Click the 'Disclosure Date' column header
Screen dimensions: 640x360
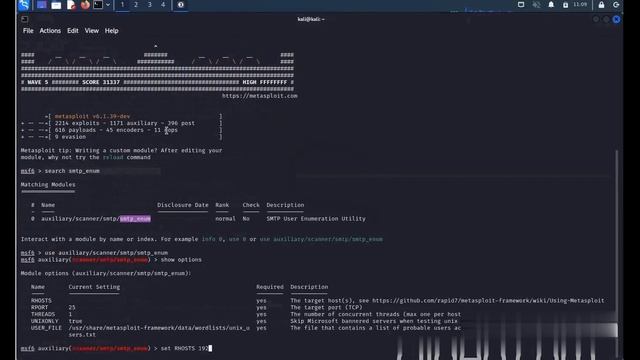tap(182, 205)
